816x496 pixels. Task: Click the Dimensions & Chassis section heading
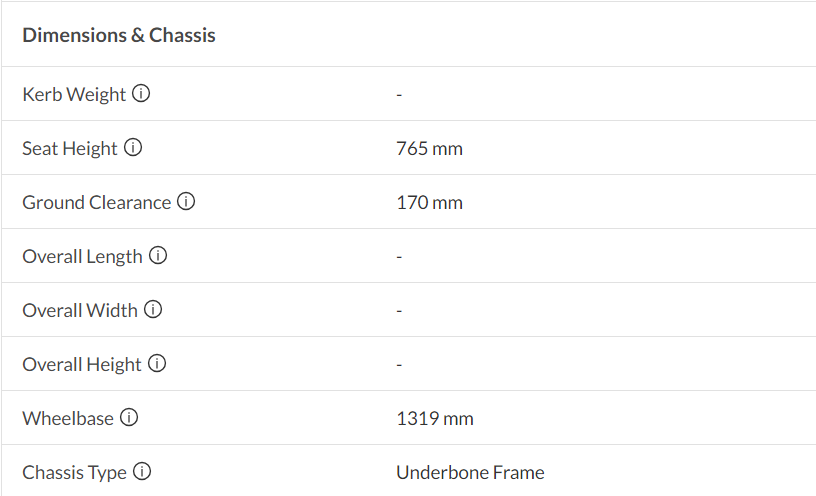pyautogui.click(x=119, y=35)
